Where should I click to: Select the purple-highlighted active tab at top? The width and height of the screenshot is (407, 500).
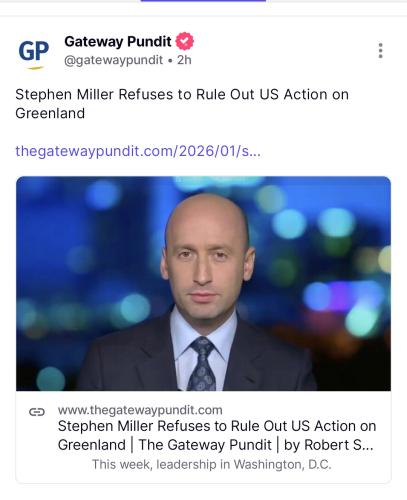(x=203, y=1)
